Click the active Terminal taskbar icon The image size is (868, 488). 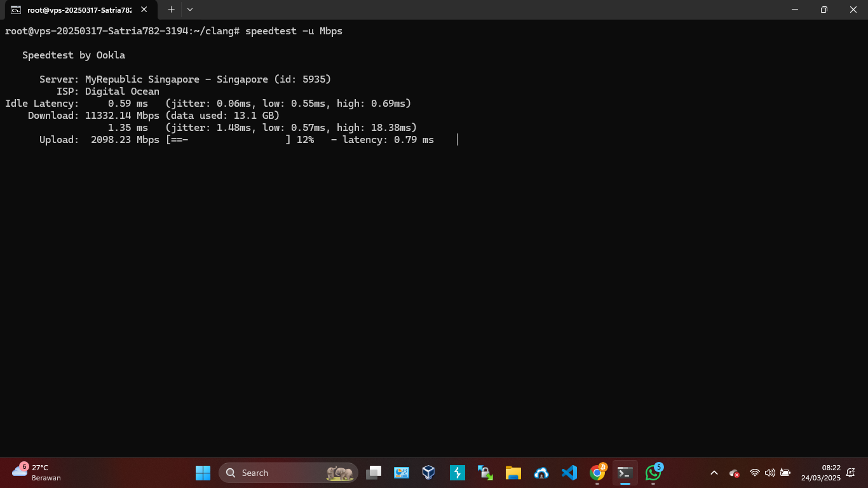pyautogui.click(x=625, y=473)
